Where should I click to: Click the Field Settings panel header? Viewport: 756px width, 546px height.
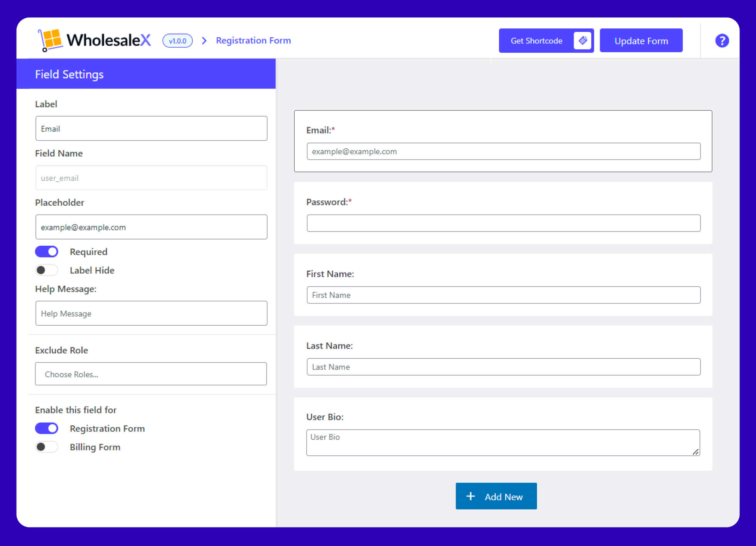[x=146, y=74]
